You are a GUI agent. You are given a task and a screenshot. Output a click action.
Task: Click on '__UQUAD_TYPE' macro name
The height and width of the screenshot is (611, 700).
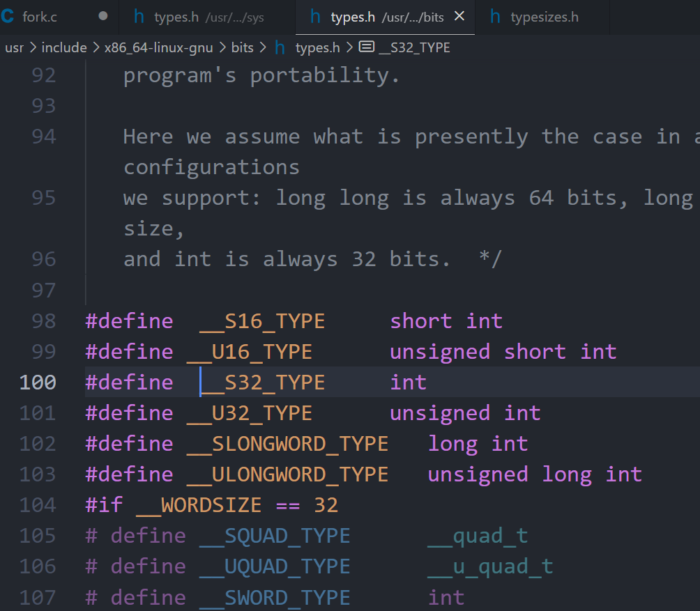click(x=275, y=566)
